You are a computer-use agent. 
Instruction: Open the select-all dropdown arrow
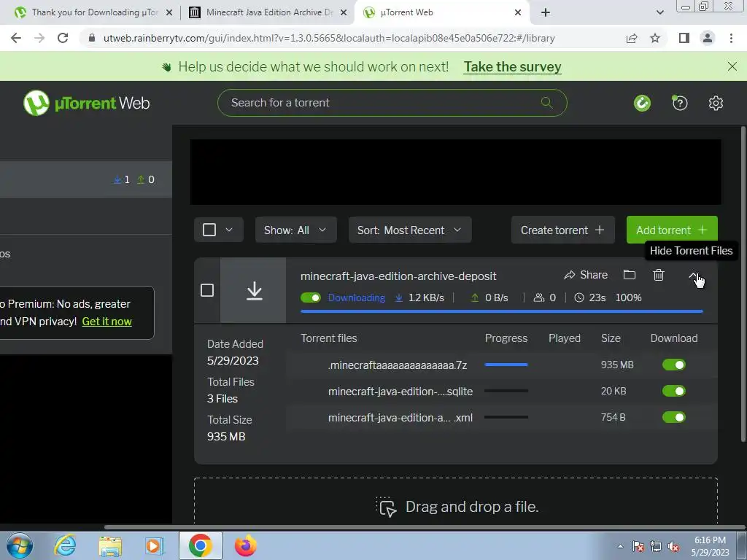(x=228, y=230)
